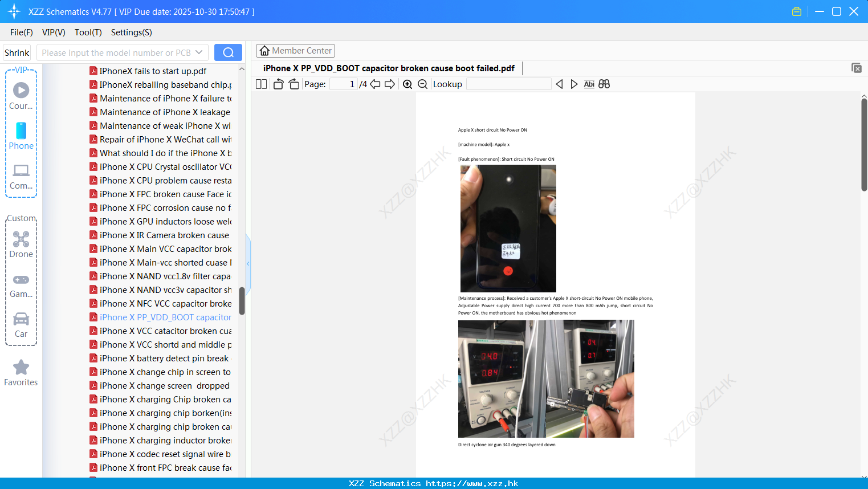868x489 pixels.
Task: Open 'iPhone X battery detect pin break' file
Action: pyautogui.click(x=160, y=358)
